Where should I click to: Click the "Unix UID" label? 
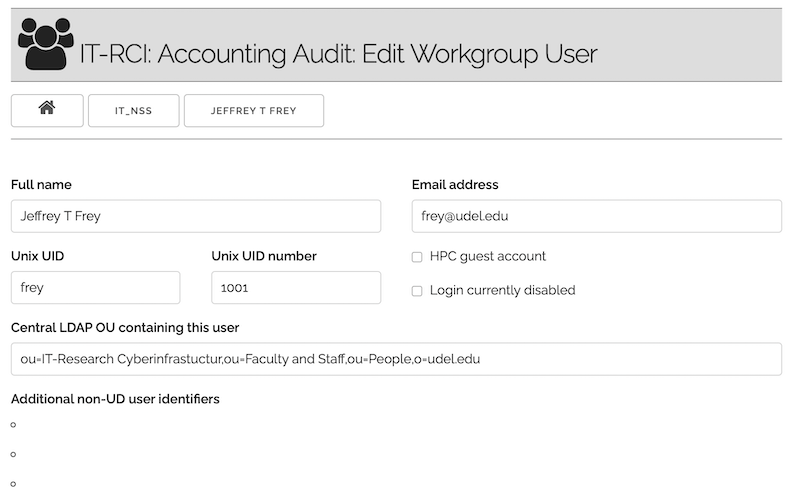coord(38,256)
